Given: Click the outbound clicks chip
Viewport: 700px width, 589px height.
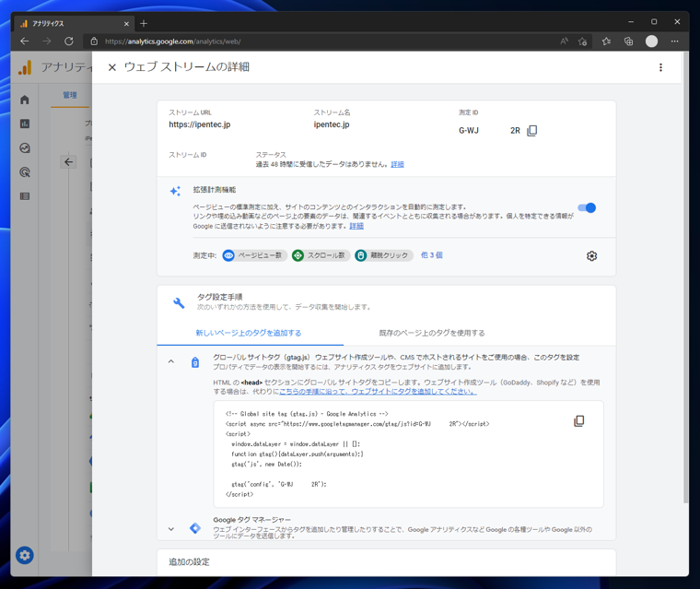Looking at the screenshot, I should [384, 255].
